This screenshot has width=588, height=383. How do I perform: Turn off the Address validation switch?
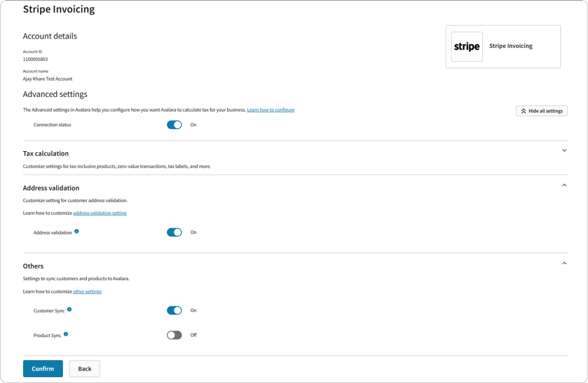174,232
